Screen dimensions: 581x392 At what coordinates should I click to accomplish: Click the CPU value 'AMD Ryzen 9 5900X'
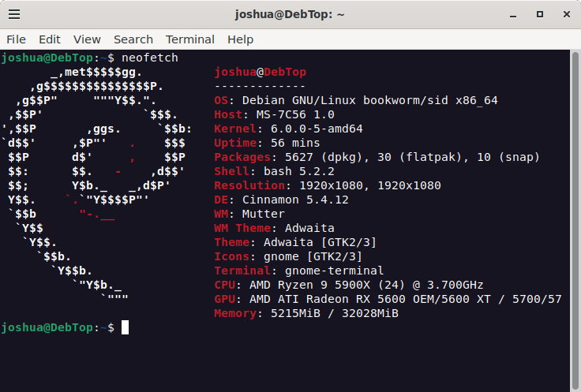point(309,285)
